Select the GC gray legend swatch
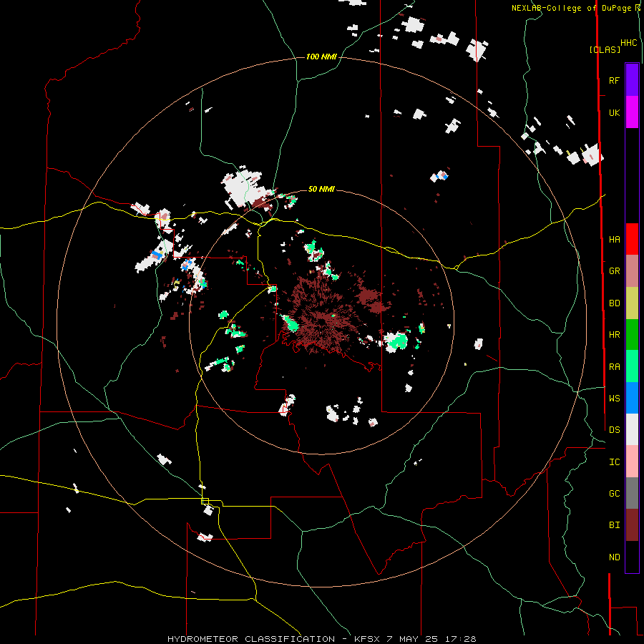 (632, 493)
